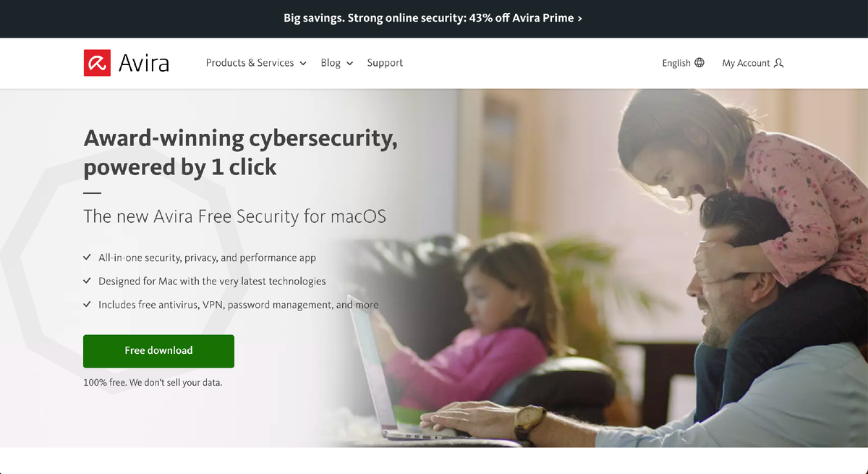Click the Avira wordmark text
This screenshot has width=868, height=474.
pos(144,63)
